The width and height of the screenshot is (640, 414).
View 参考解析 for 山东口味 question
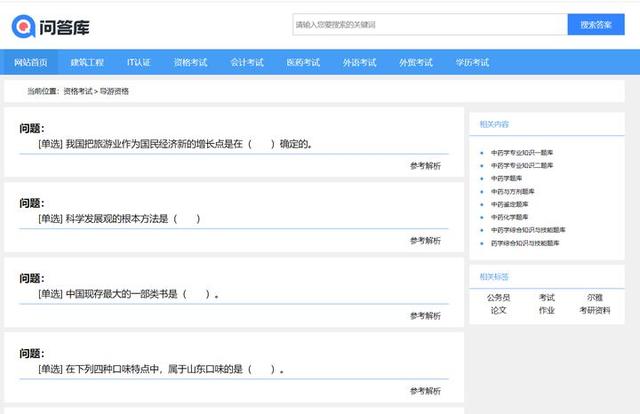425,391
